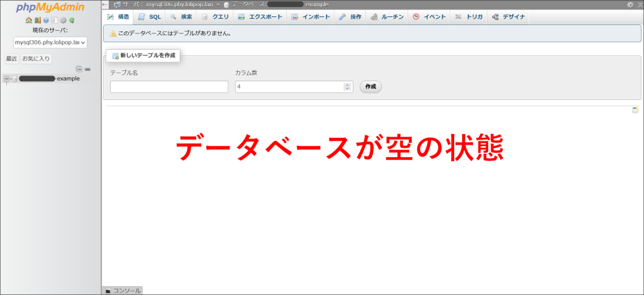This screenshot has height=295, width=644.
Task: Open the blue help documentation icon
Action: (x=46, y=20)
